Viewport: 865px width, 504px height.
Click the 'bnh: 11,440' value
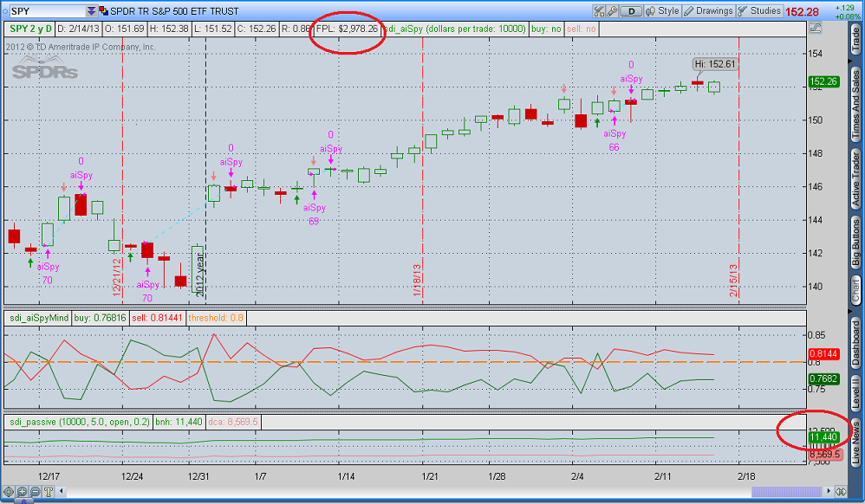pyautogui.click(x=179, y=422)
